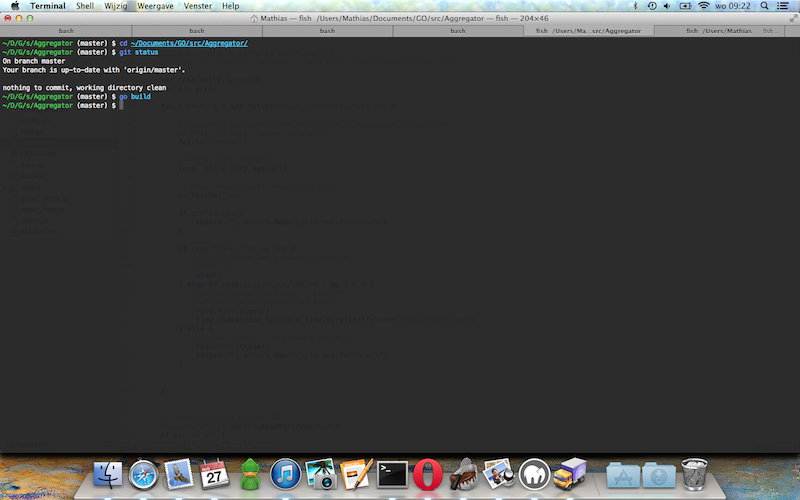The height and width of the screenshot is (500, 800).
Task: Enter full screen with the arrows icon
Action: click(793, 18)
